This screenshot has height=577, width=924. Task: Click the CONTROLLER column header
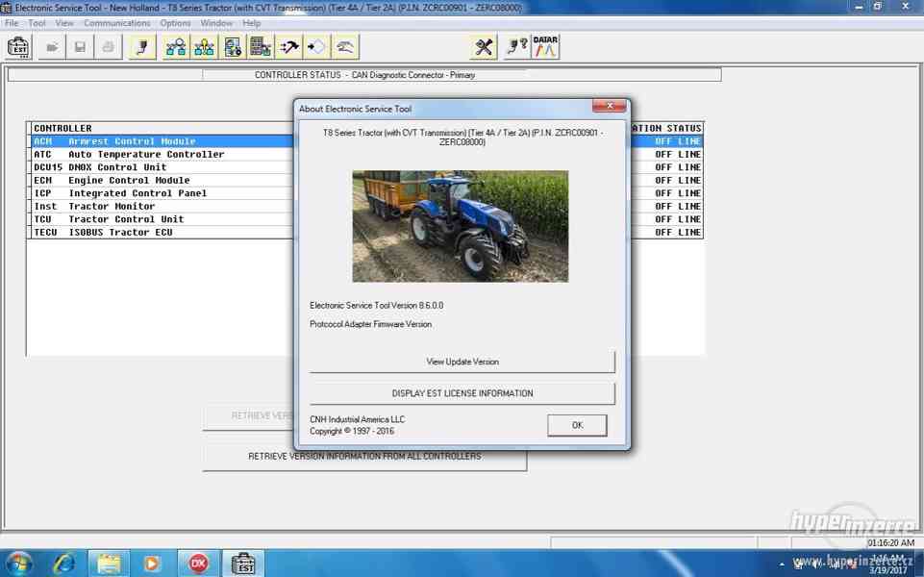62,129
